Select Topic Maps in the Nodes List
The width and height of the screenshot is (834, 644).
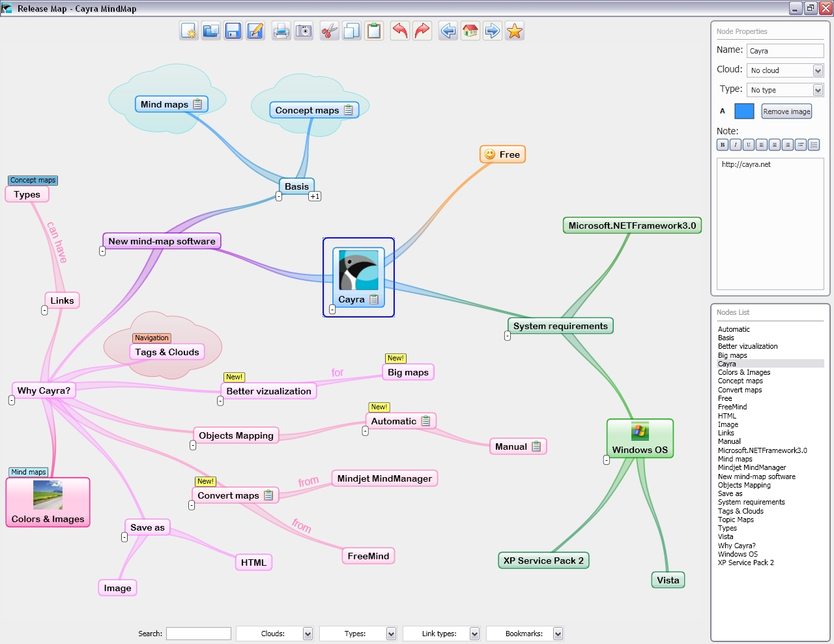coord(736,520)
